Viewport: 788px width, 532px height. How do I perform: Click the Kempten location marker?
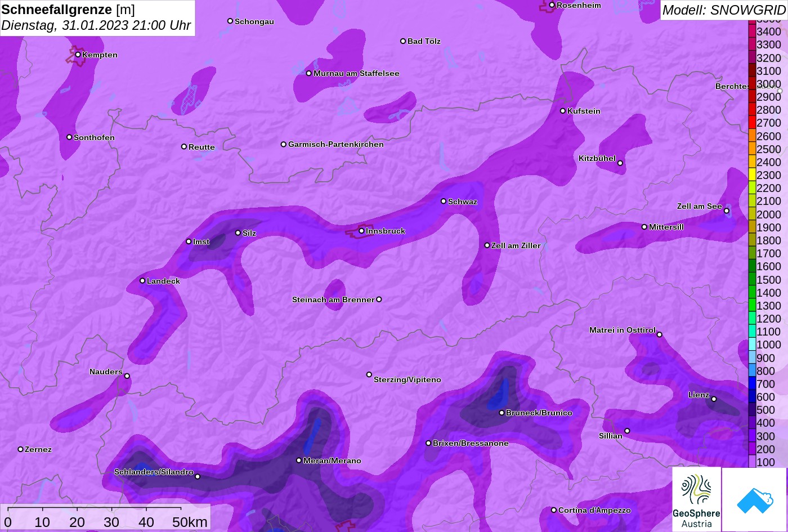[x=78, y=55]
